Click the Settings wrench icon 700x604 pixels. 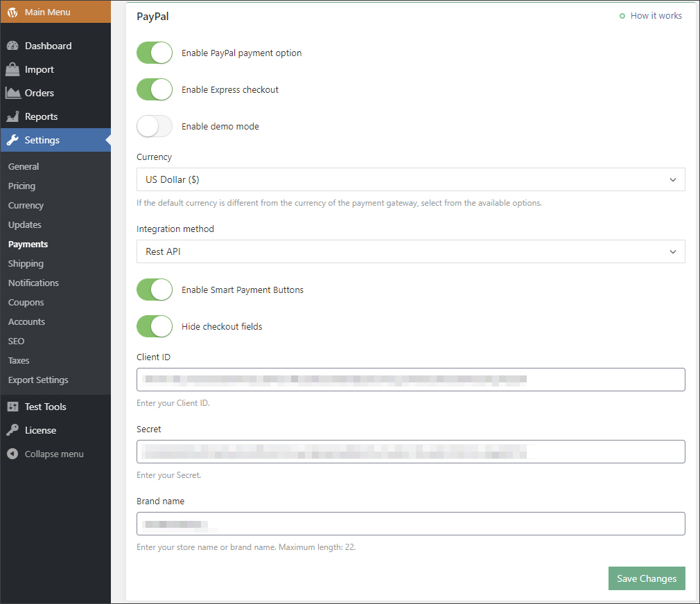pyautogui.click(x=12, y=140)
